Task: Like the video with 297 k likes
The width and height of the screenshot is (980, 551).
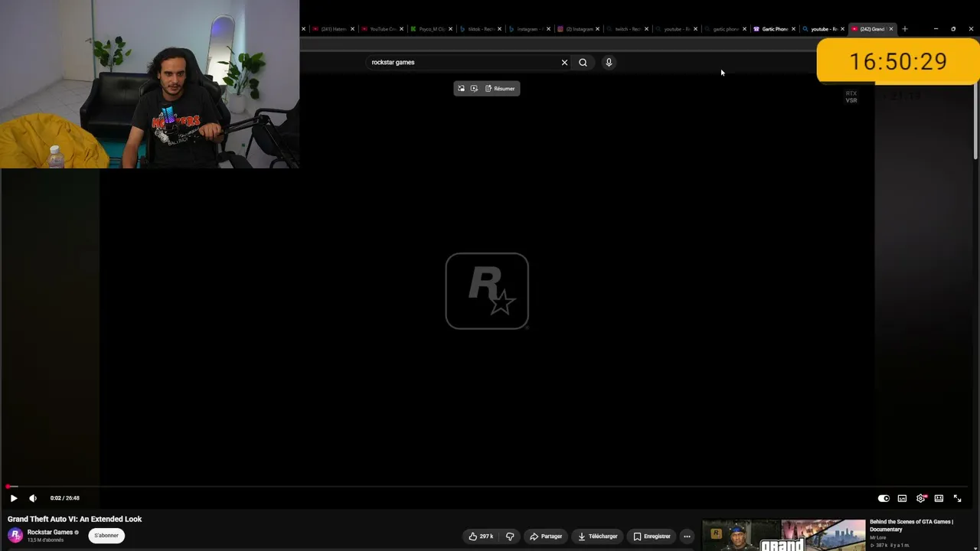Action: 481,536
